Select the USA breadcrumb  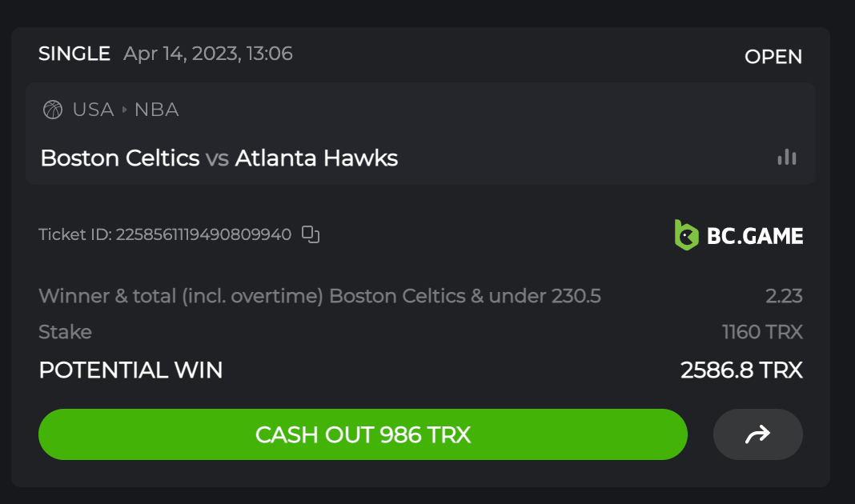[x=93, y=110]
